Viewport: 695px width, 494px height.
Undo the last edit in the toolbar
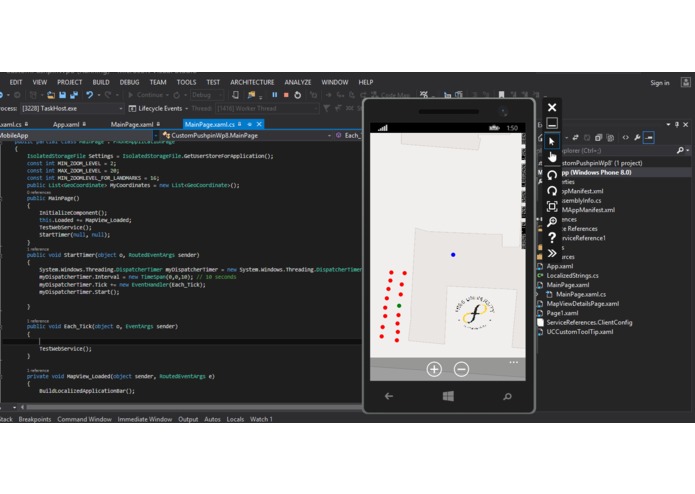(90, 95)
